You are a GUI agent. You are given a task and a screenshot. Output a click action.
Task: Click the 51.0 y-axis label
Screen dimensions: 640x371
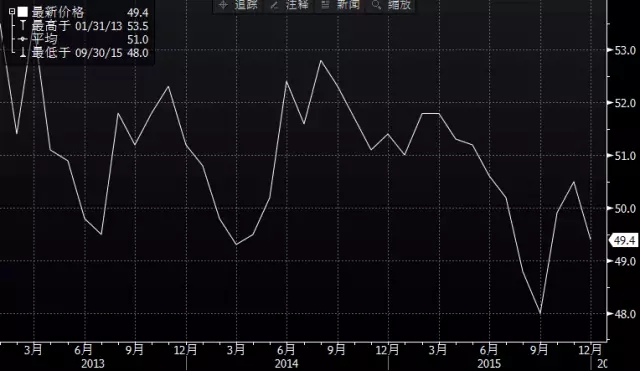point(624,156)
